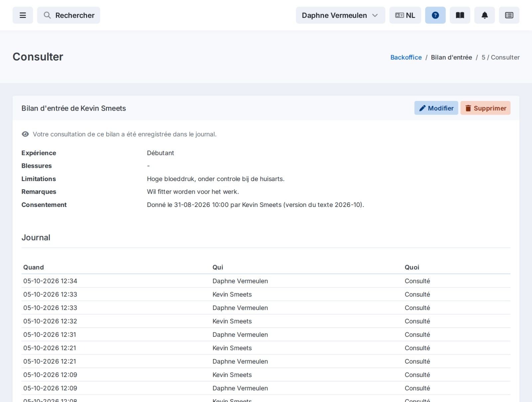Select the 05-10-2026 12:31 journal timestamp
This screenshot has height=402, width=532.
(x=50, y=335)
